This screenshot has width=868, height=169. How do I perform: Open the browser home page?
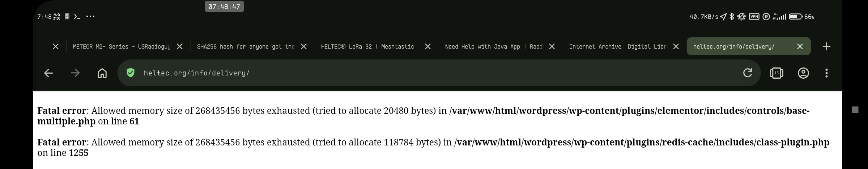pyautogui.click(x=102, y=73)
